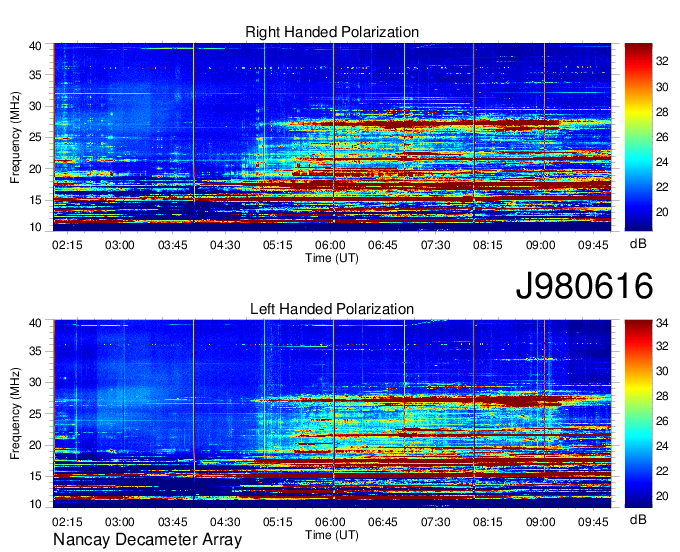Click the 07:30 tick label on top plot
680x552 pixels.
[435, 245]
